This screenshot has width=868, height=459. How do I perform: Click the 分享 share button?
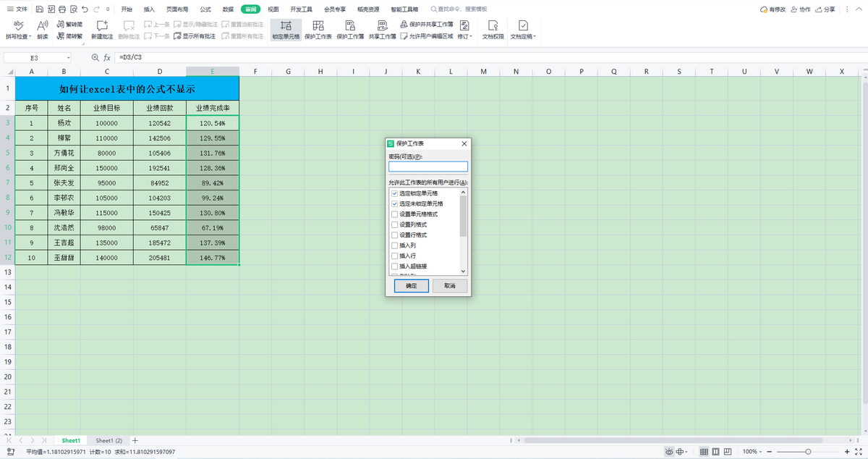tap(825, 9)
